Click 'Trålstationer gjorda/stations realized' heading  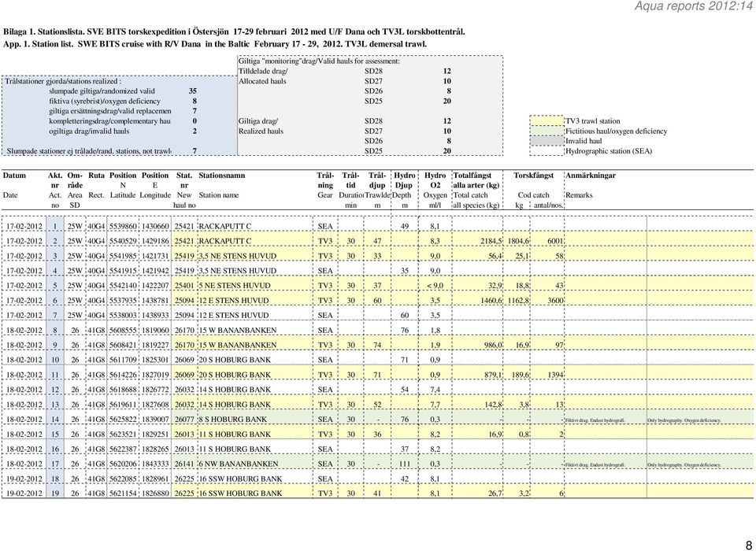63,81
